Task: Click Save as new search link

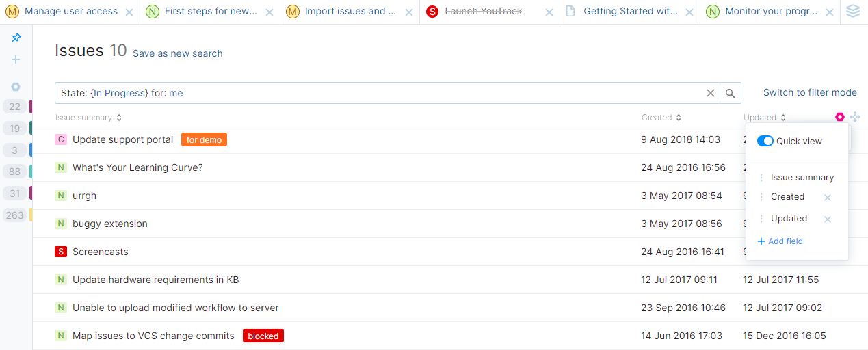Action: click(x=177, y=53)
